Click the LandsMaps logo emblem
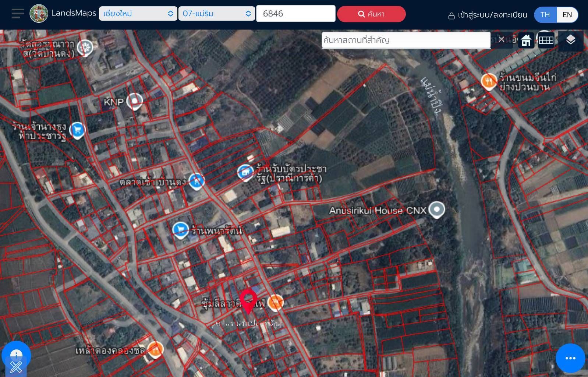The width and height of the screenshot is (588, 377). pyautogui.click(x=39, y=14)
